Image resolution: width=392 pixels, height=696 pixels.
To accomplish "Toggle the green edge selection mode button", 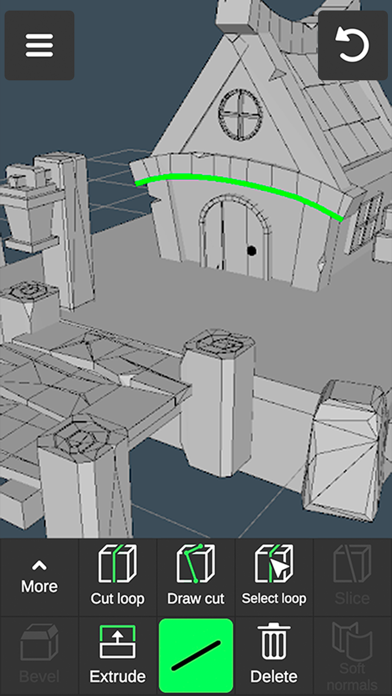I will click(x=196, y=655).
